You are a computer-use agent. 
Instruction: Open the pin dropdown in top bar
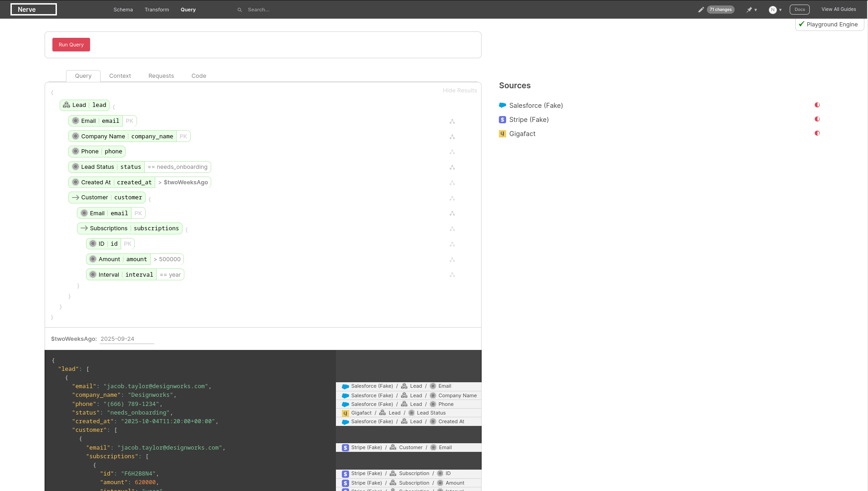(x=751, y=10)
